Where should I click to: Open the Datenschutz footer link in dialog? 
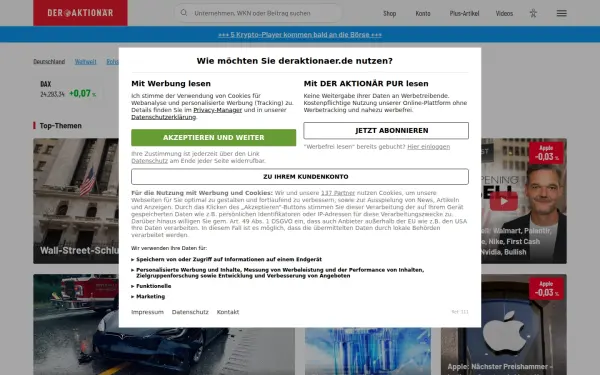point(190,312)
